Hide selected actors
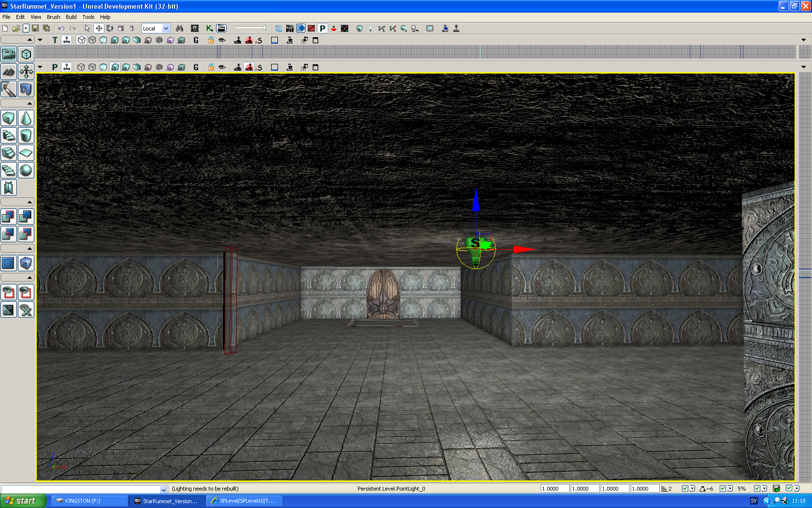 [x=26, y=292]
